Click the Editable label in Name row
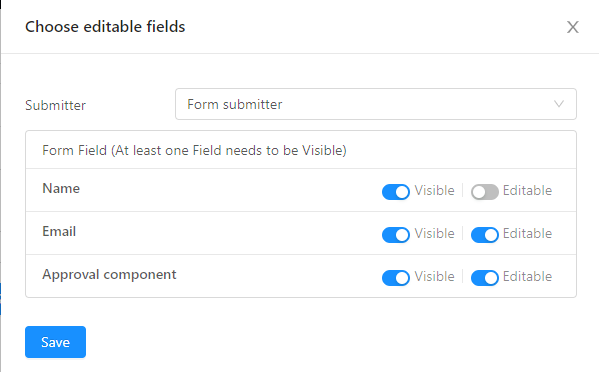 527,190
